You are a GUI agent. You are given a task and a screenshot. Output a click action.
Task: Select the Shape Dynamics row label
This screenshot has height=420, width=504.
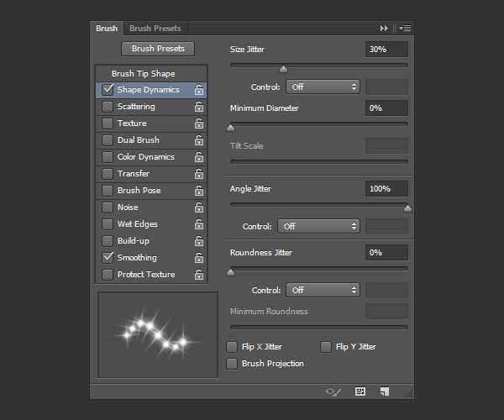(148, 90)
